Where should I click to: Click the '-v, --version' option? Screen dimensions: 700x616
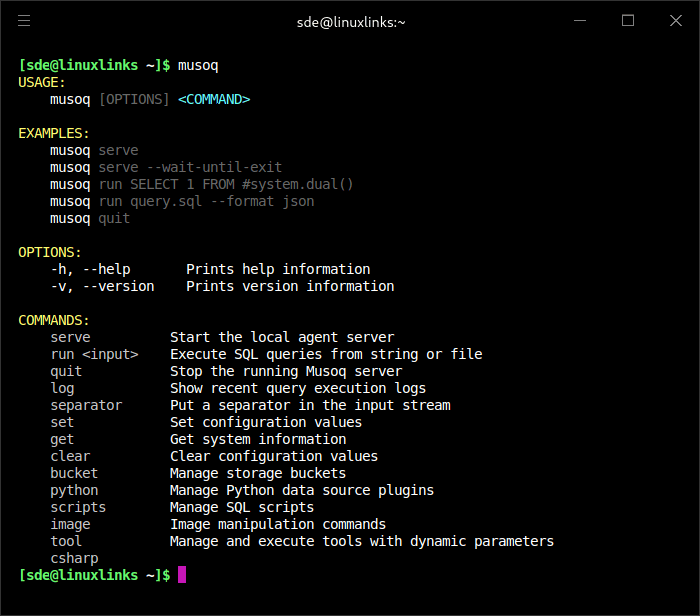click(x=103, y=287)
